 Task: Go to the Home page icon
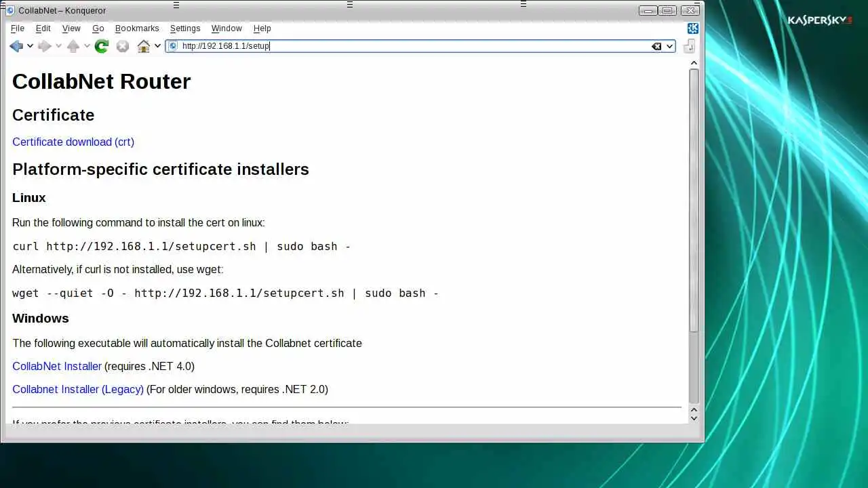pos(144,46)
